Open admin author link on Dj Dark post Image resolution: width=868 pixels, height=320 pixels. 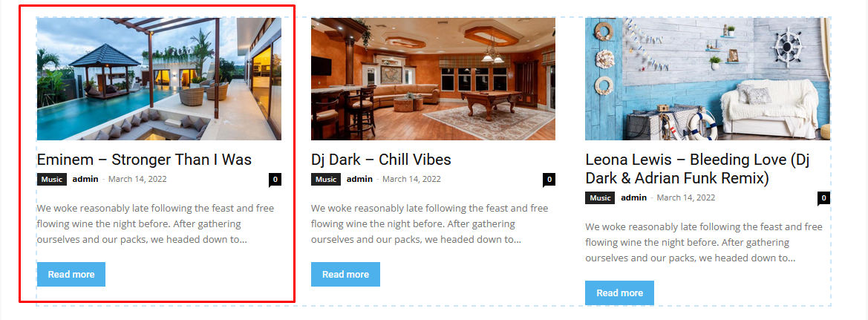tap(359, 179)
